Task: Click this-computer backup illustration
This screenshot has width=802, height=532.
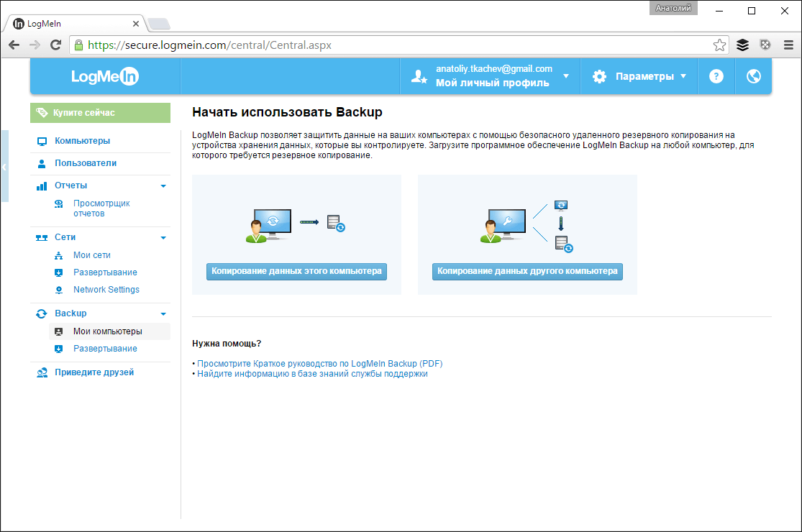Action: (x=296, y=224)
